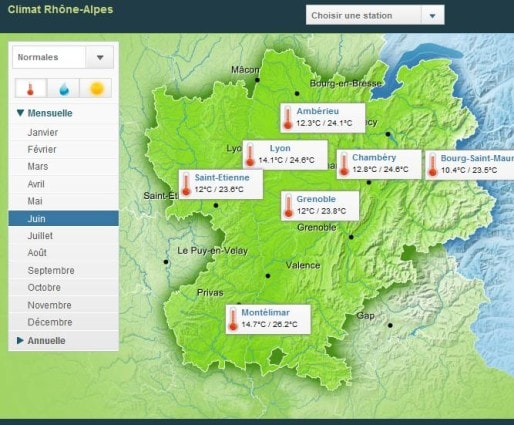The height and width of the screenshot is (425, 514).
Task: Open the 'Choisir une station' dropdown arrow
Action: click(433, 15)
